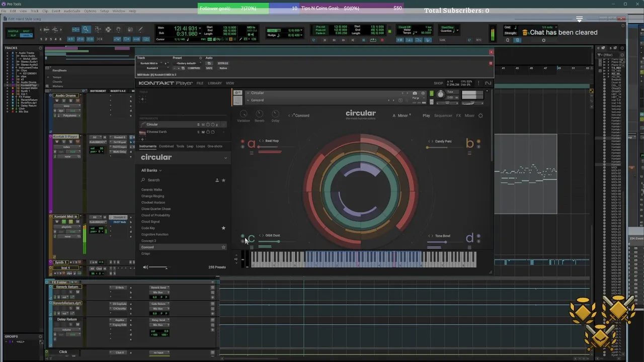Click the Kontakt exclamation warning icon
644x362 pixels.
479,83
